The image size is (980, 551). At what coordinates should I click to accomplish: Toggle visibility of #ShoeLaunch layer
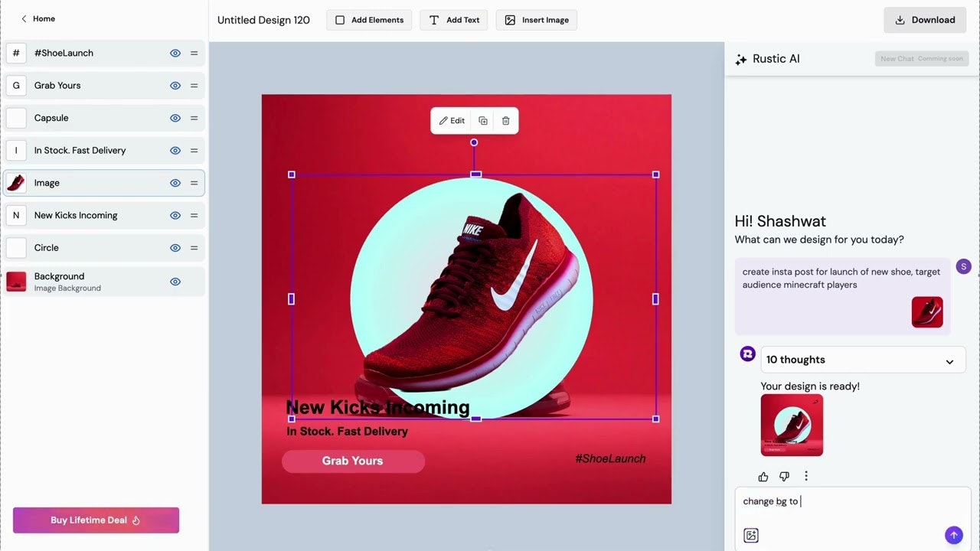[175, 53]
